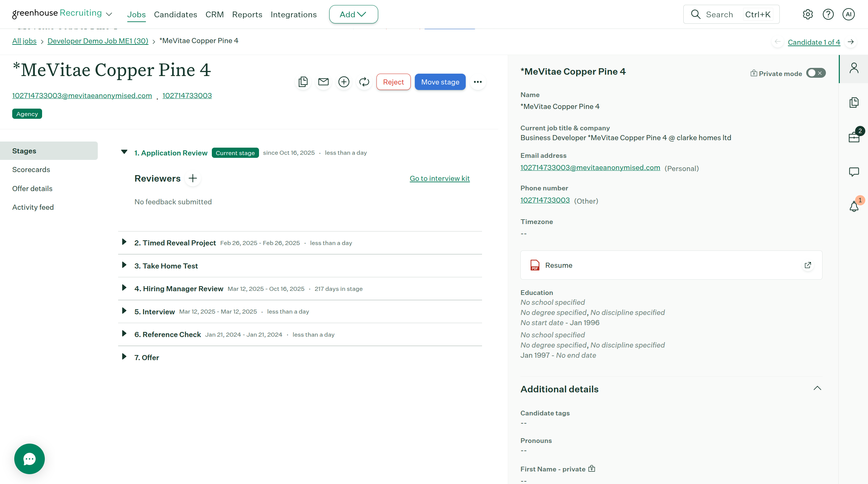The image size is (868, 484).
Task: Add a reviewer with plus button
Action: coord(193,178)
